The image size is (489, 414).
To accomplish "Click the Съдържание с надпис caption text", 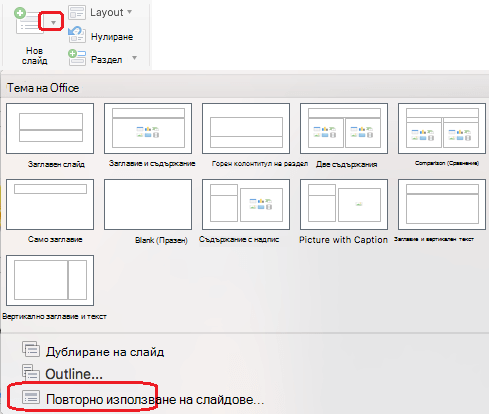I will 239,239.
